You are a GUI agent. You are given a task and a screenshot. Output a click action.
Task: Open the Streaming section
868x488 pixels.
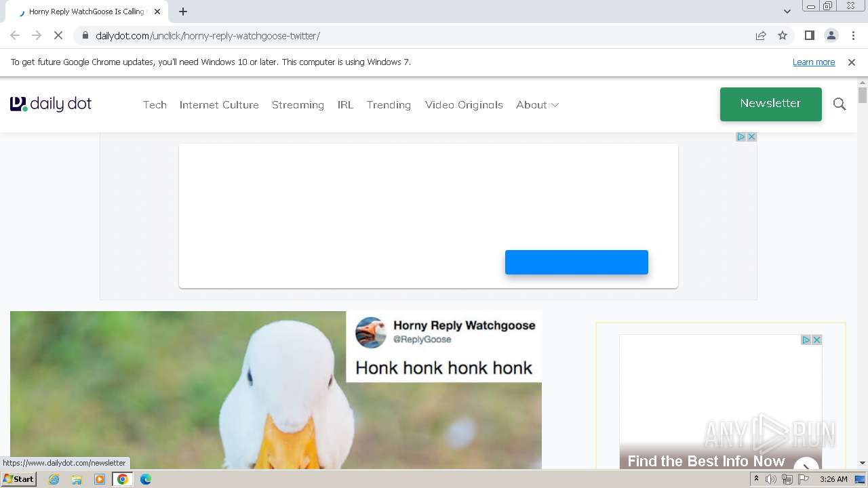298,104
